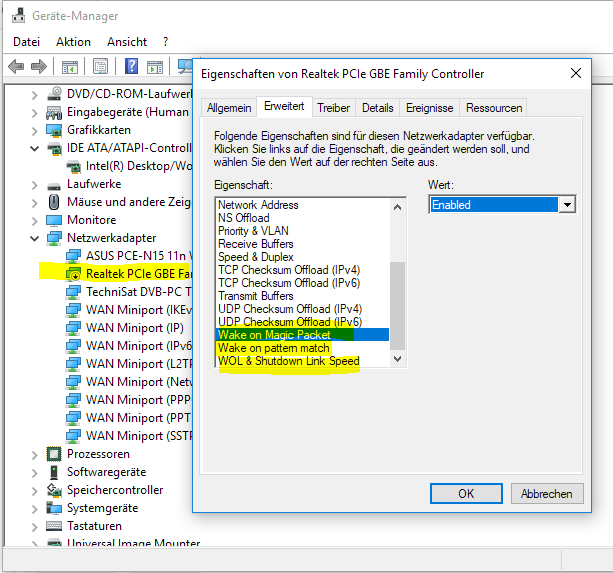
Task: Select WAN Miniport (IP) in device tree
Action: tap(135, 328)
